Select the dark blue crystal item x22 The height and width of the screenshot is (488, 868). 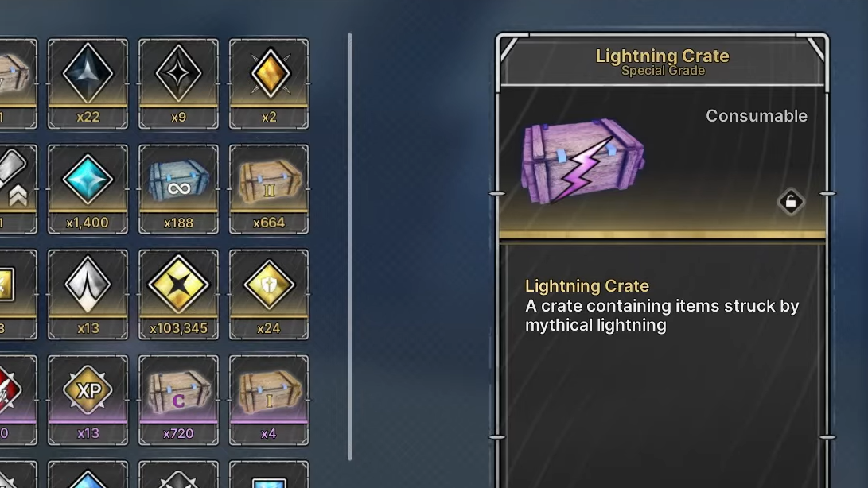coord(88,83)
